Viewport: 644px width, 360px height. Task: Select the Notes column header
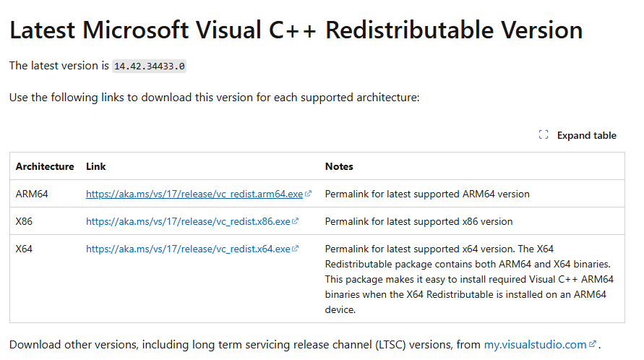click(x=339, y=166)
